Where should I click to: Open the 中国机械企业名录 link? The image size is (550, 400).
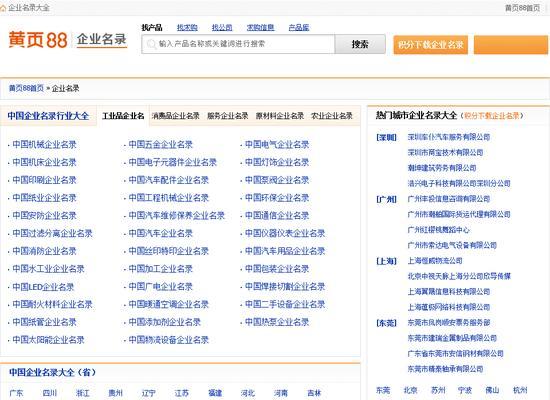coord(44,145)
